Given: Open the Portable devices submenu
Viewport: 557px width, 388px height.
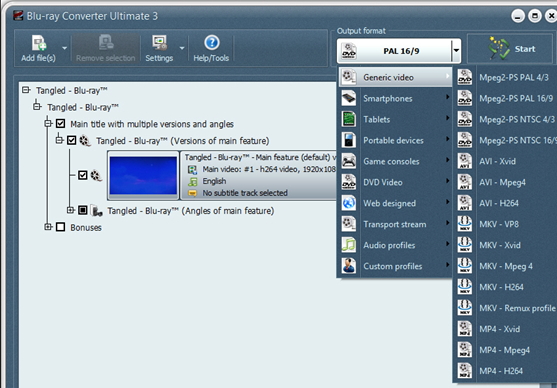Looking at the screenshot, I should pyautogui.click(x=395, y=140).
